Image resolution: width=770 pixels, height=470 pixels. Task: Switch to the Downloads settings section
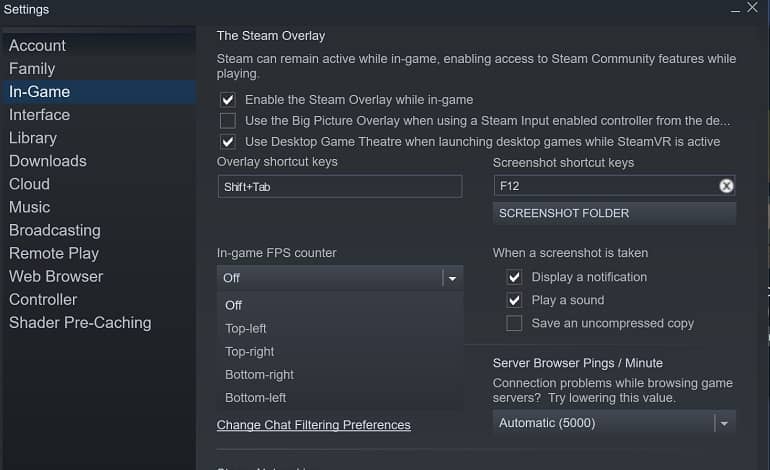[48, 161]
